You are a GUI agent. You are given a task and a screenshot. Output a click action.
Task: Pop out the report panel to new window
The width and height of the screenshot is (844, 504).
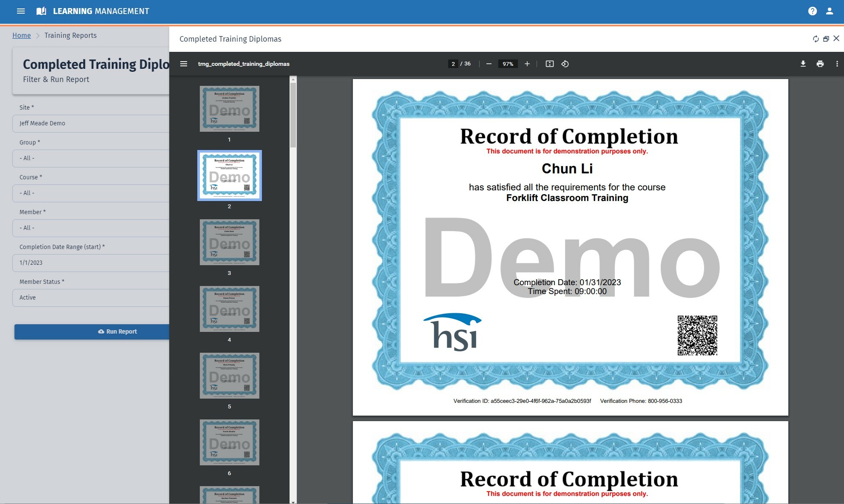point(826,39)
